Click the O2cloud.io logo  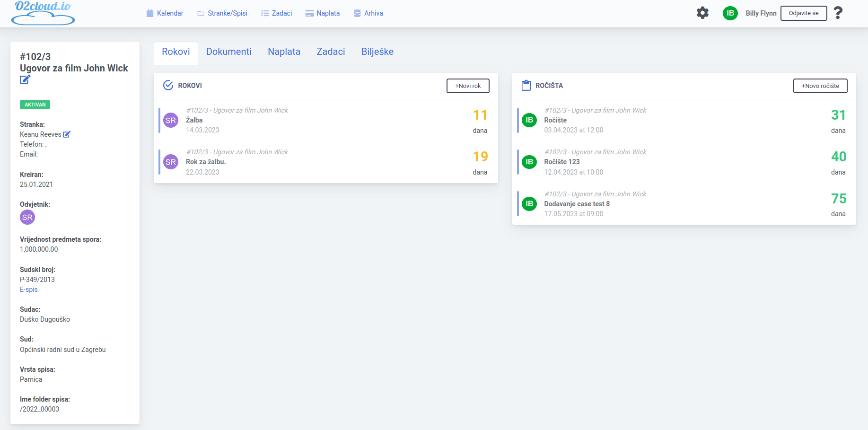pyautogui.click(x=43, y=13)
